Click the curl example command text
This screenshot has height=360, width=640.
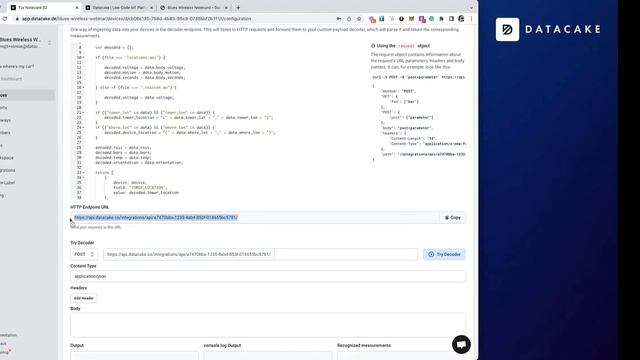tap(418, 77)
